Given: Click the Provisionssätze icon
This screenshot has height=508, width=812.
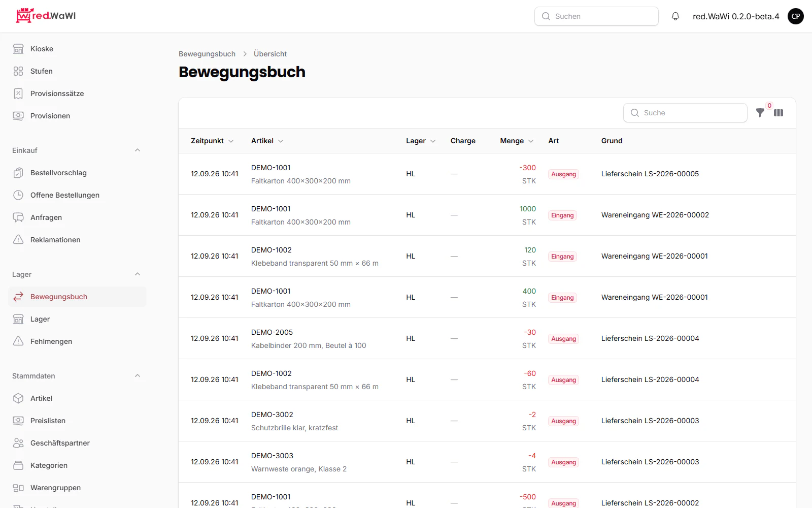Looking at the screenshot, I should [18, 93].
